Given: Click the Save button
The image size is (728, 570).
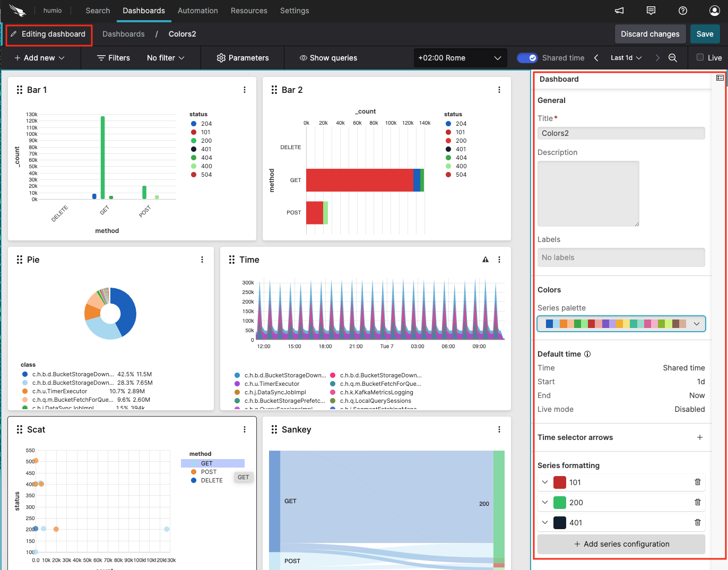Looking at the screenshot, I should [x=705, y=33].
